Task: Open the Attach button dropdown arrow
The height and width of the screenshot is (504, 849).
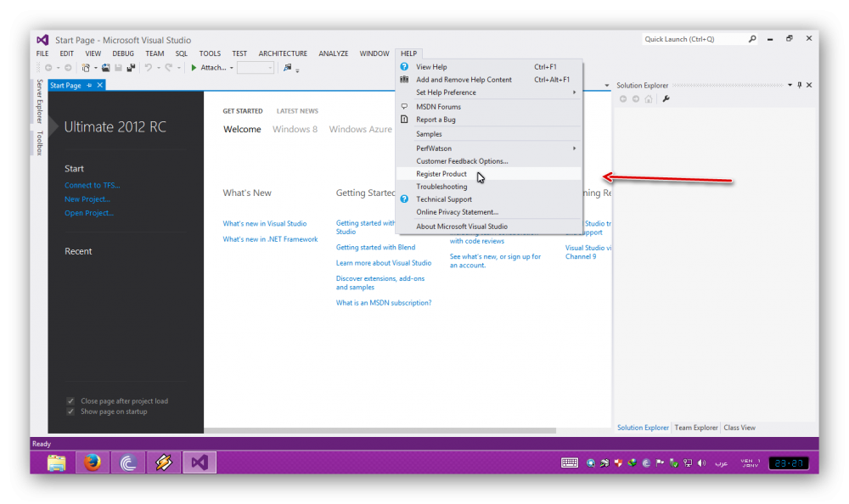Action: [231, 68]
